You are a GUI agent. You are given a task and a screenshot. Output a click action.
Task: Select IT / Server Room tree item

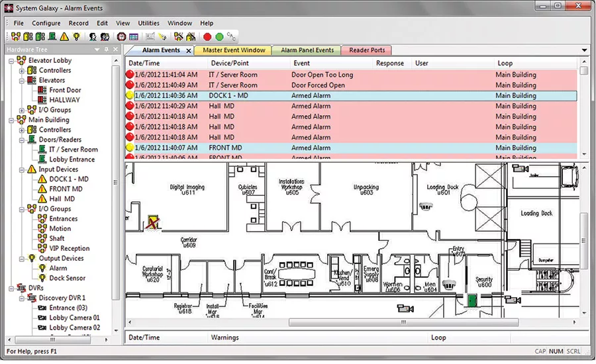[x=74, y=150]
